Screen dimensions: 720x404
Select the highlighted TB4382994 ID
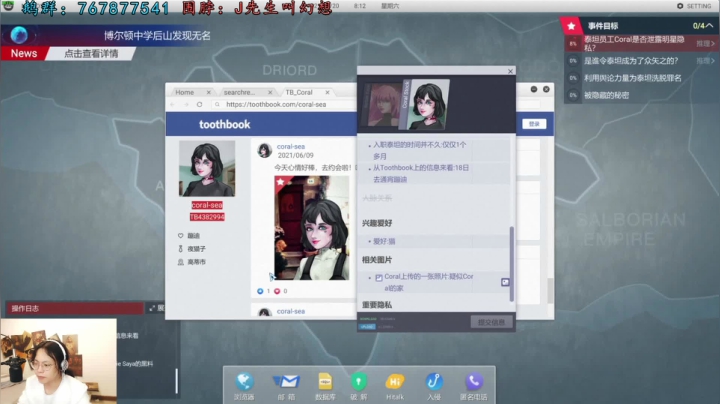pyautogui.click(x=207, y=217)
